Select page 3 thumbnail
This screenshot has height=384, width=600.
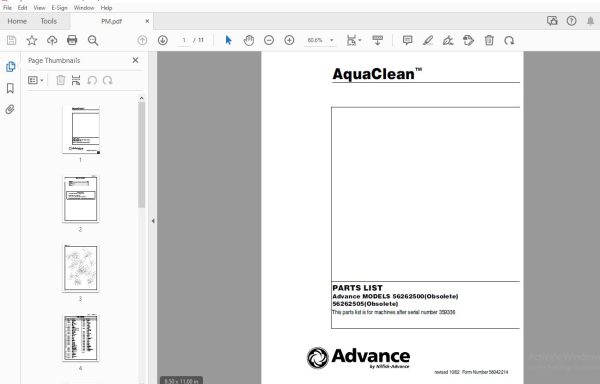81,268
